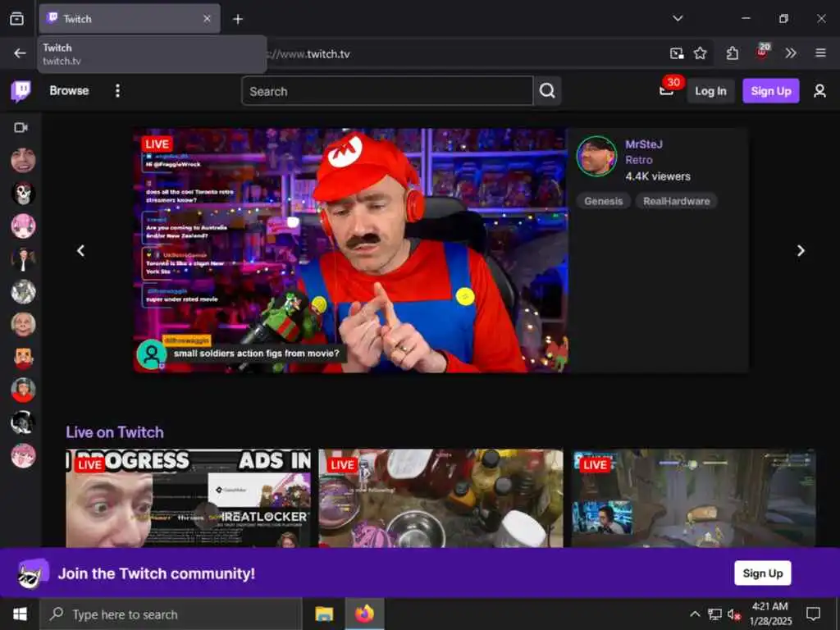Open the browser extensions puzzle icon
Viewport: 840px width, 630px height.
click(733, 53)
